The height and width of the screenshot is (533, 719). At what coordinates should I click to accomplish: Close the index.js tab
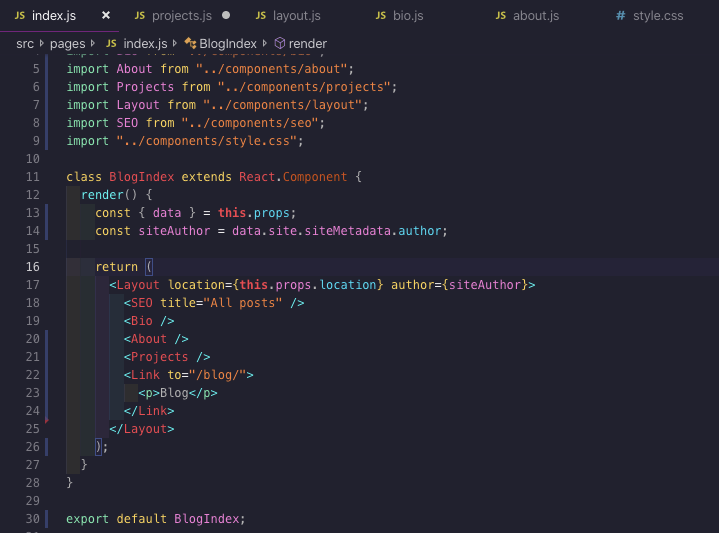click(106, 15)
